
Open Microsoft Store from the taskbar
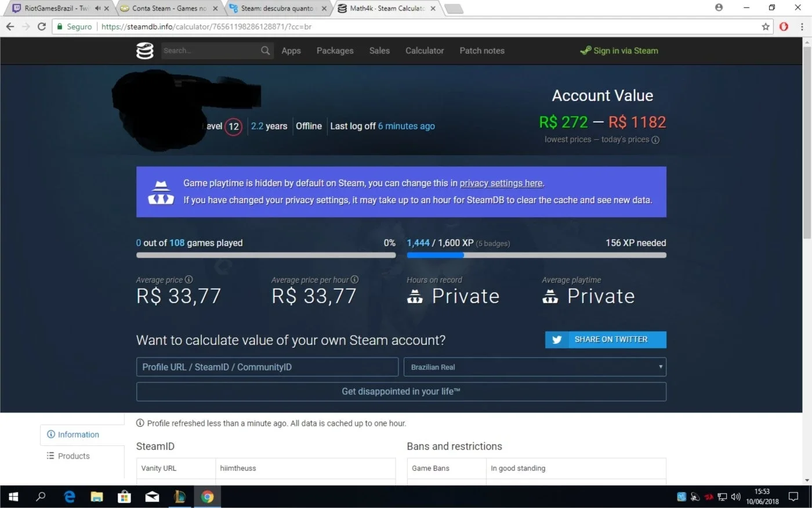point(124,496)
